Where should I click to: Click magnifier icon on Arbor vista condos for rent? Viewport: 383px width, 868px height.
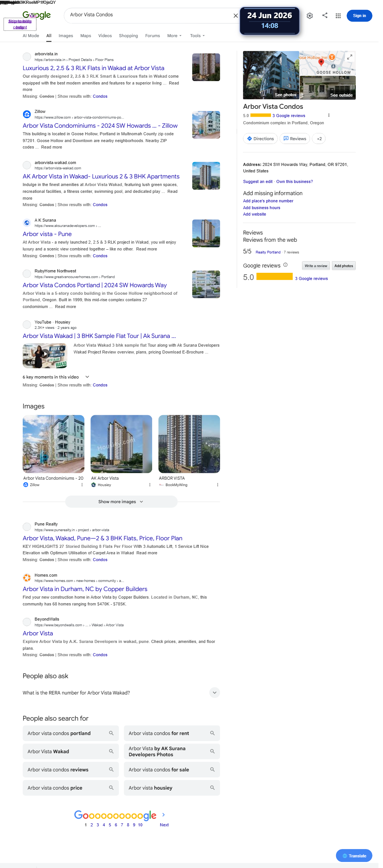(212, 733)
